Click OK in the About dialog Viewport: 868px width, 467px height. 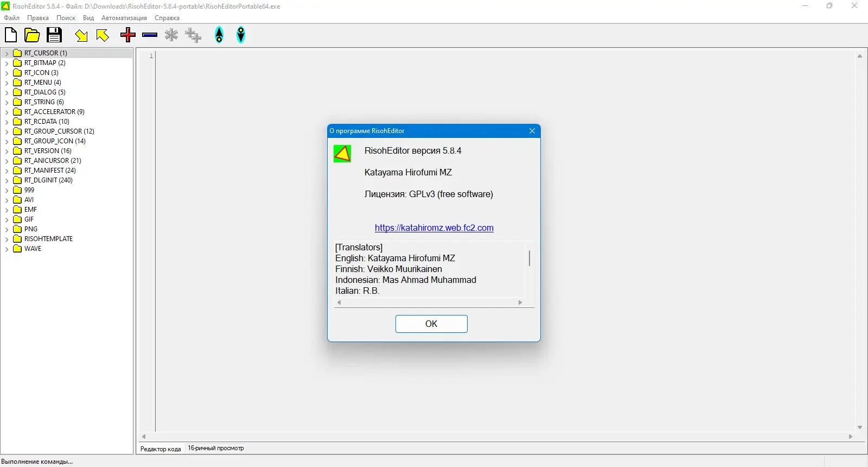pyautogui.click(x=431, y=324)
